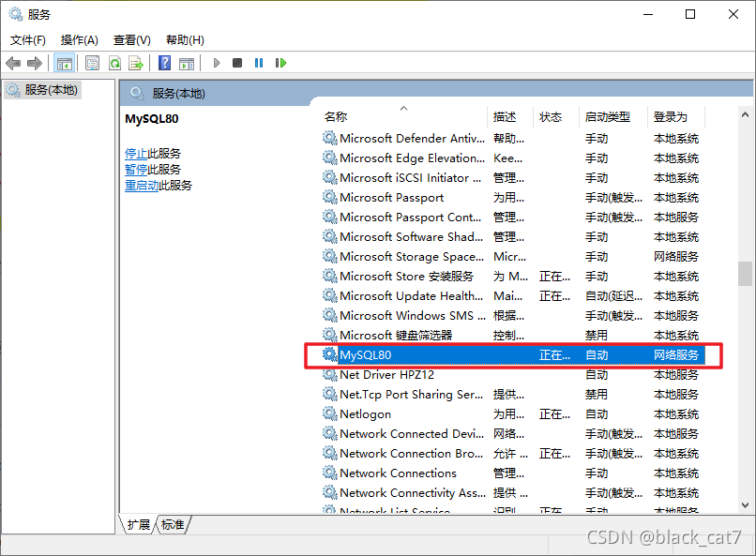Sort by the 登录为 column header
This screenshot has height=556, width=756.
pyautogui.click(x=676, y=117)
